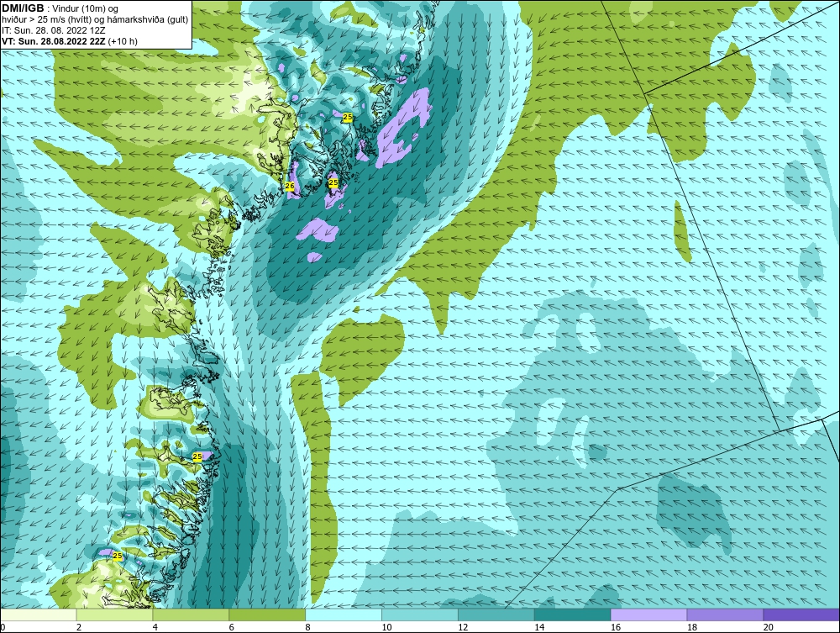Click the 16–18 m/s light purple legend swatch
This screenshot has width=840, height=633.
tap(648, 615)
